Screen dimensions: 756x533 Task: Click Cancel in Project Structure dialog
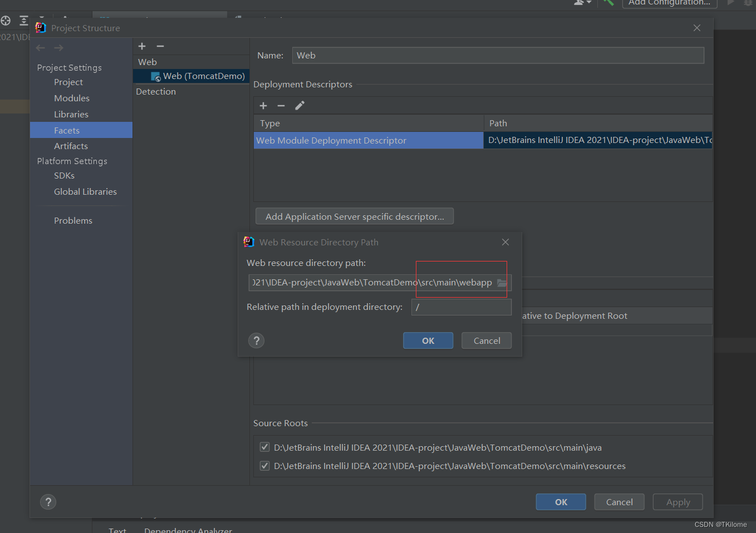619,502
